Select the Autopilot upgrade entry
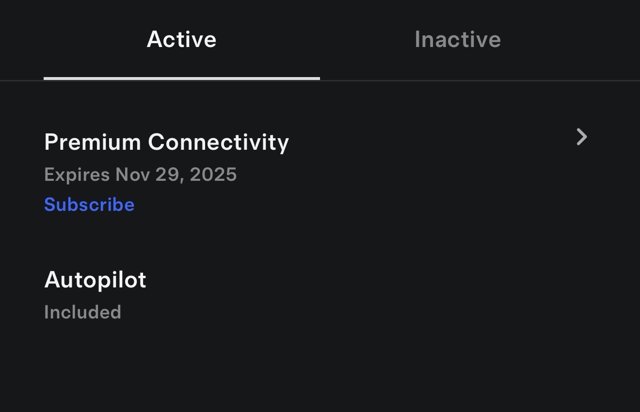The height and width of the screenshot is (412, 640). (x=95, y=280)
